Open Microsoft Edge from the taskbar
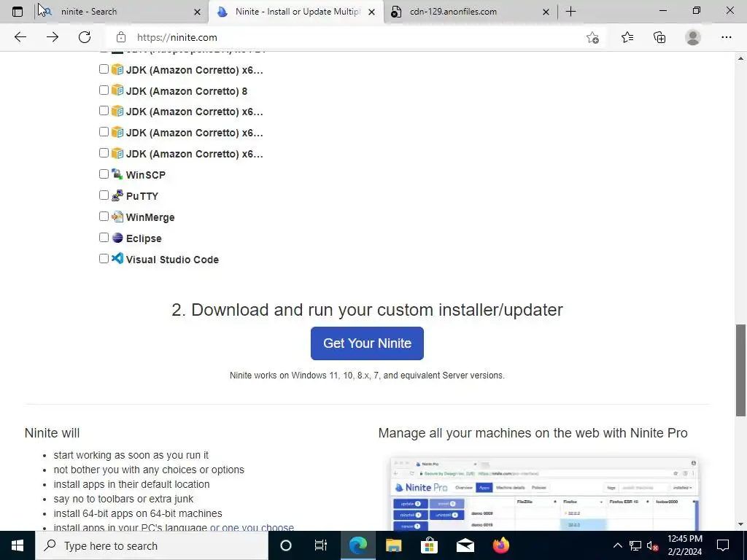The height and width of the screenshot is (560, 747). point(357,545)
